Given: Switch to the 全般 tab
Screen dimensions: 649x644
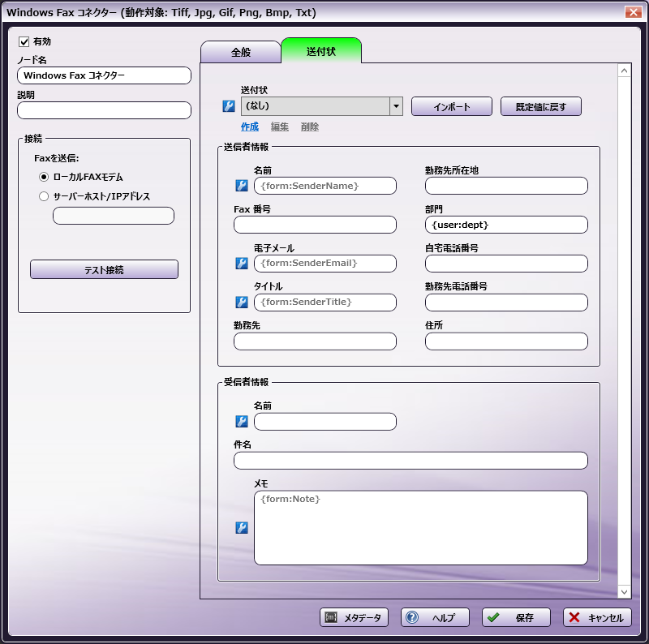Looking at the screenshot, I should [240, 52].
